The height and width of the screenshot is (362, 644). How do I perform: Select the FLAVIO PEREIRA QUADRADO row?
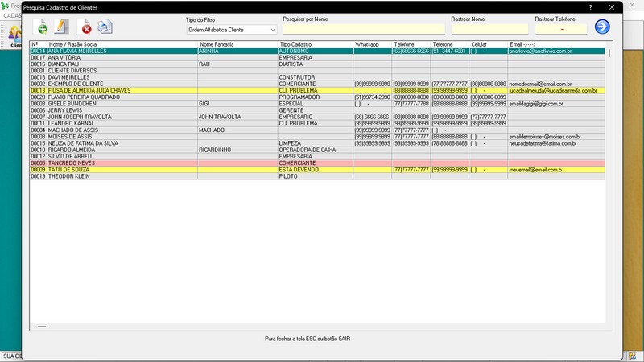click(317, 97)
